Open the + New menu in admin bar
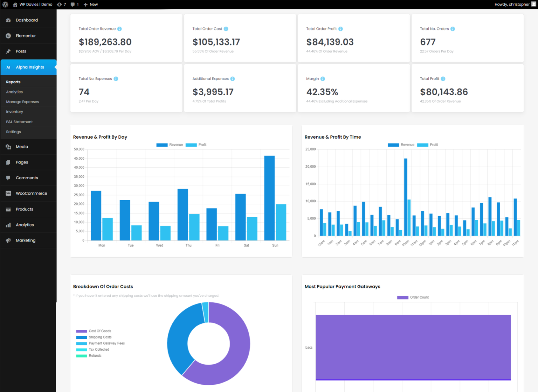 90,4
